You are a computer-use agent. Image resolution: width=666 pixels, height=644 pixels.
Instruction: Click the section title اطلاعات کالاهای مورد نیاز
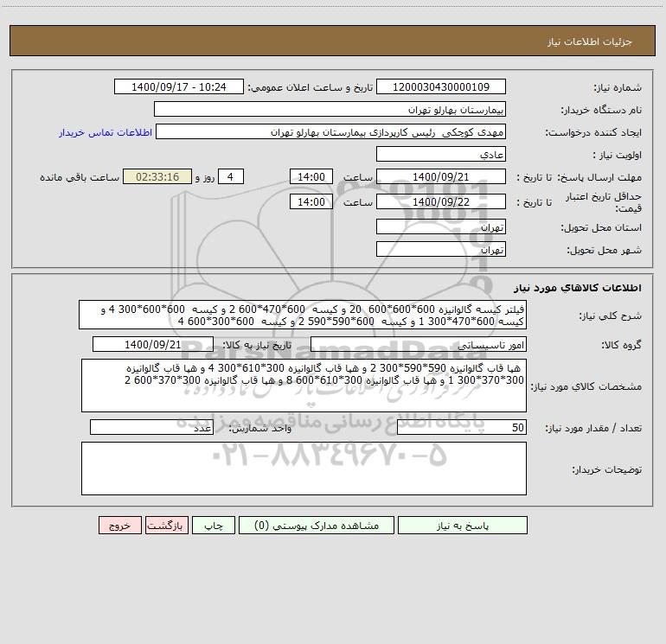point(578,288)
